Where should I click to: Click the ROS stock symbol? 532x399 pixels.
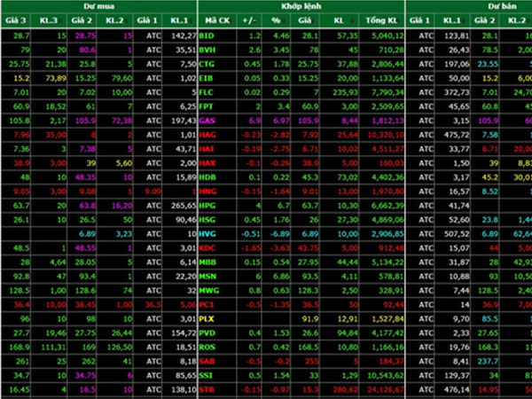pos(207,348)
